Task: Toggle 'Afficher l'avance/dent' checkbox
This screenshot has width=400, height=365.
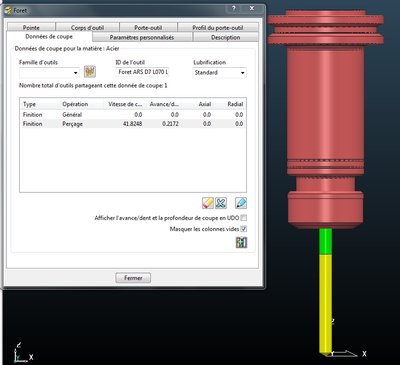Action: [x=244, y=218]
